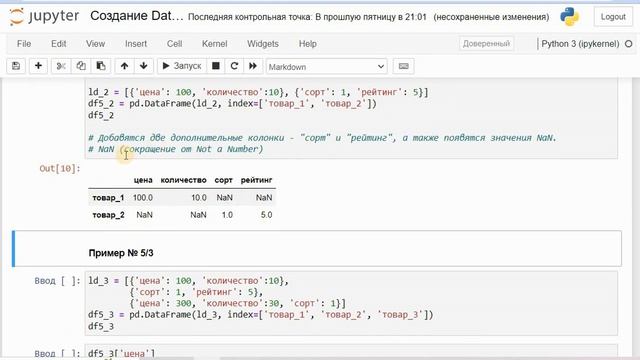Click cell value 100.0
The image size is (640, 360).
[142, 198]
